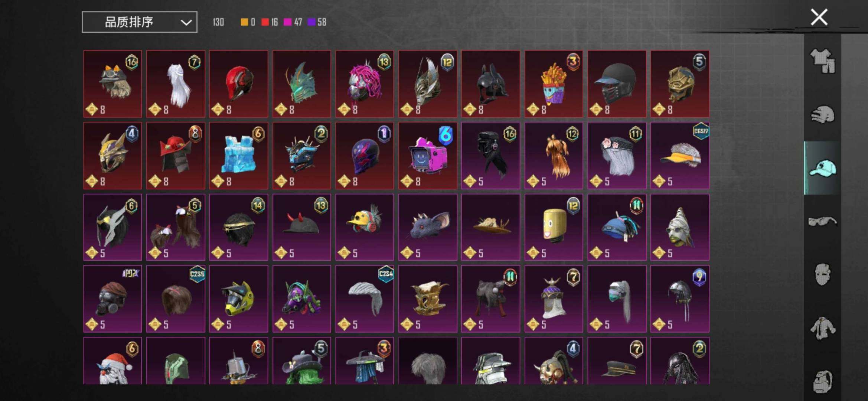Open the face mask category icon
The height and width of the screenshot is (401, 868).
pyautogui.click(x=822, y=275)
